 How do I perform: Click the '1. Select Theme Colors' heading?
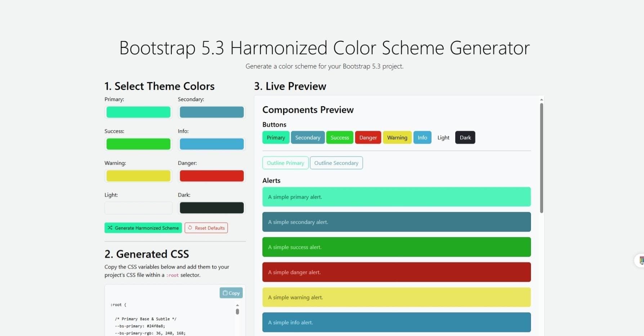160,86
